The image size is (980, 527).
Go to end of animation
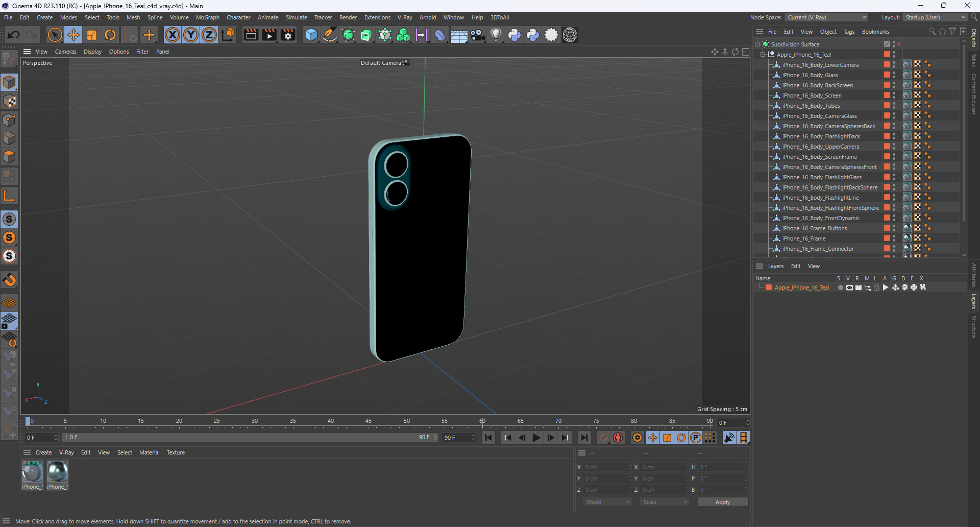tap(584, 438)
